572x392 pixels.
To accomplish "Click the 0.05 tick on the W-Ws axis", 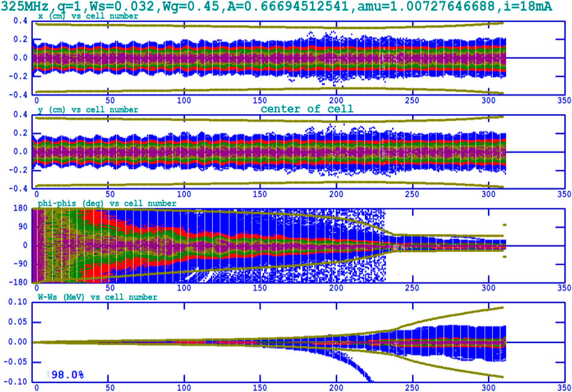I will tap(18, 323).
